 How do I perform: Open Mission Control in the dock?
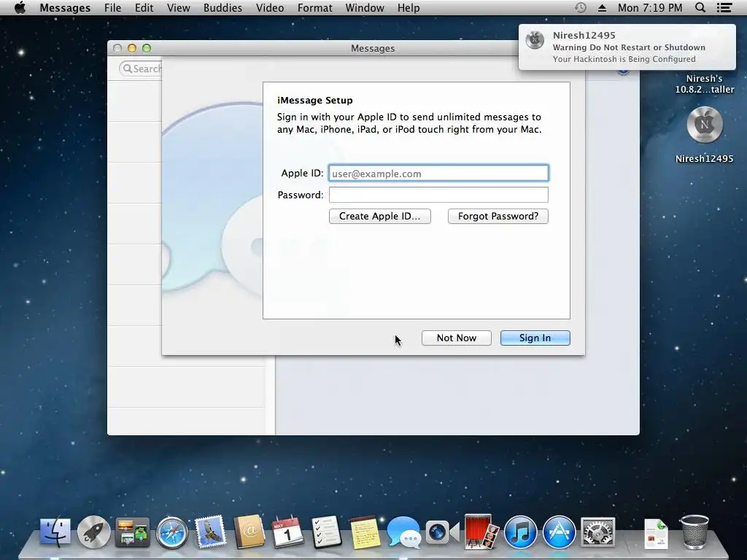point(133,532)
